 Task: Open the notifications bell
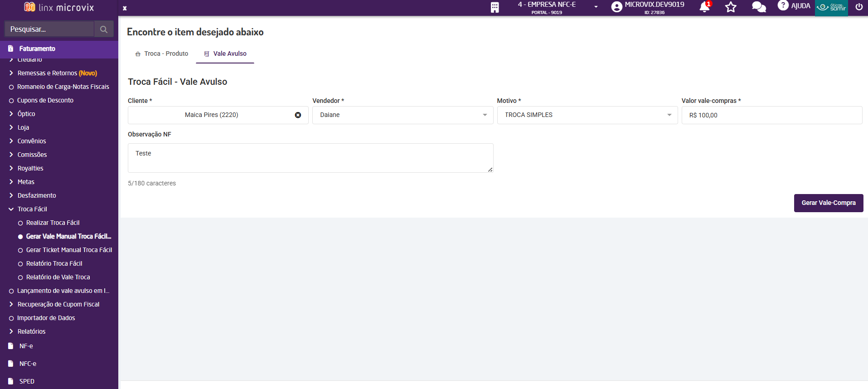pyautogui.click(x=705, y=7)
